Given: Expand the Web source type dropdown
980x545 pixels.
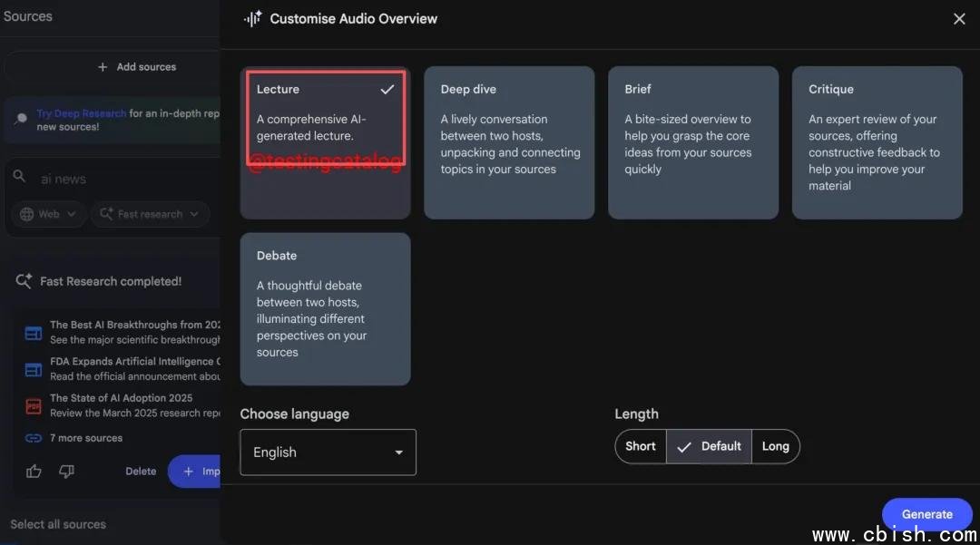Looking at the screenshot, I should [50, 214].
